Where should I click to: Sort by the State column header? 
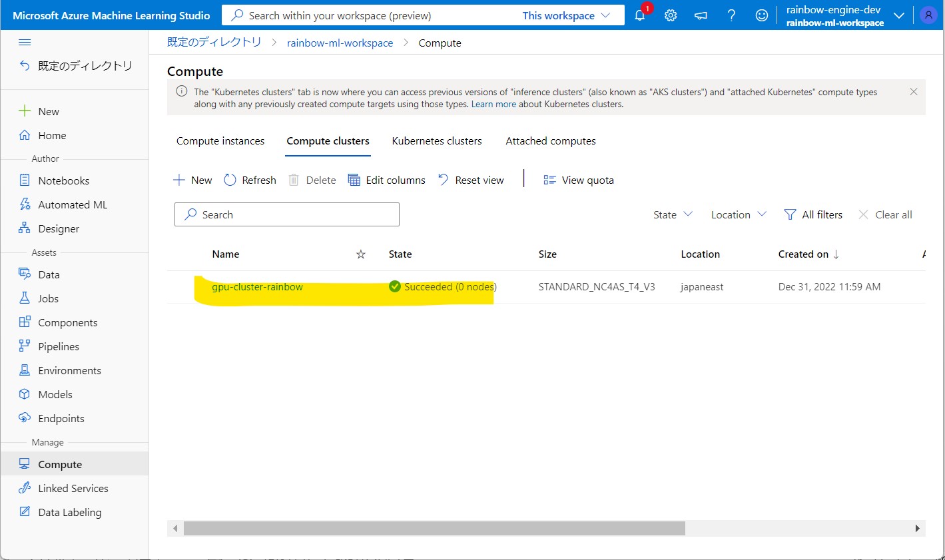click(400, 254)
